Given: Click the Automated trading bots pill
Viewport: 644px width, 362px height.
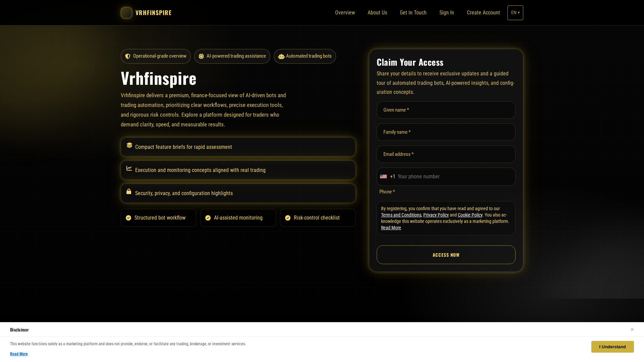Looking at the screenshot, I should [x=305, y=56].
